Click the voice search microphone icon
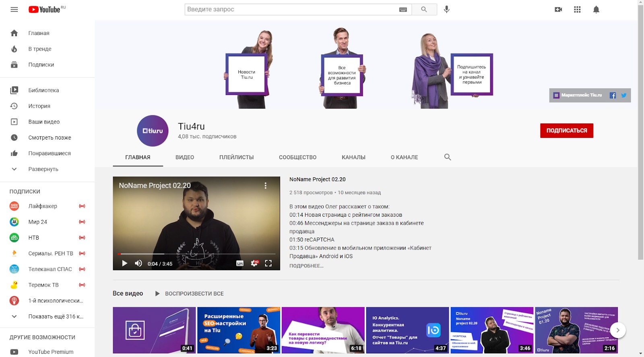The image size is (644, 357). (x=446, y=9)
